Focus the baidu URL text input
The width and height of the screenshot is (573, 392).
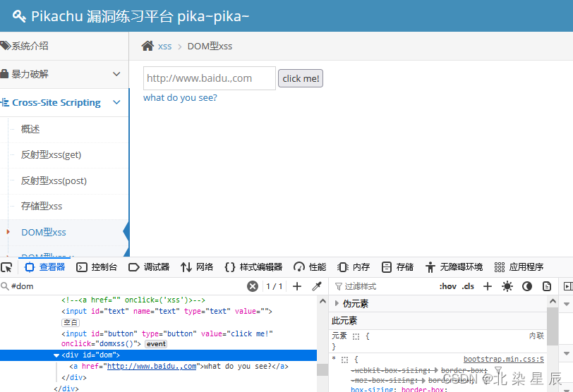coord(210,78)
